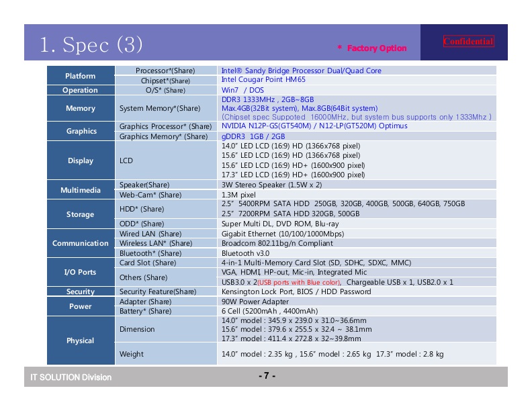Select the slide title "1. Spec (3)"
The width and height of the screenshot is (532, 411).
(91, 45)
